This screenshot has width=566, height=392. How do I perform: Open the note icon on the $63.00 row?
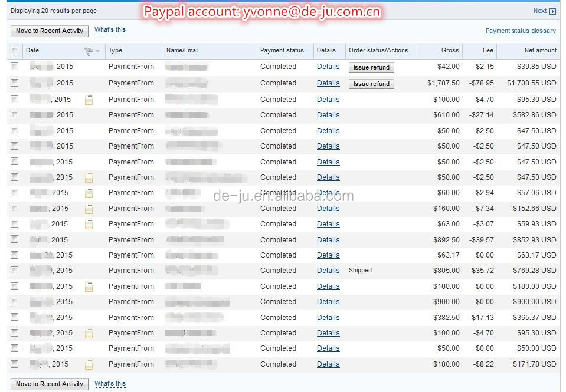(89, 225)
